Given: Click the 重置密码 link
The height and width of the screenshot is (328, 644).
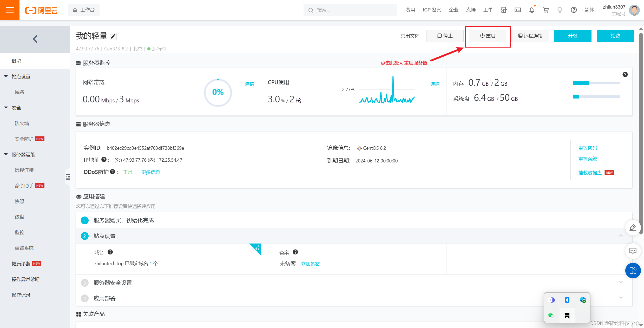Looking at the screenshot, I should [587, 148].
